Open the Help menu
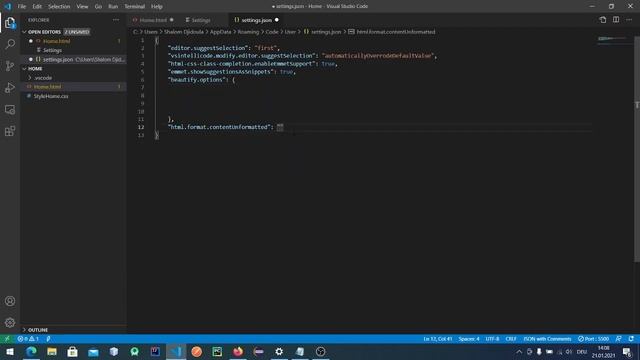This screenshot has height=360, width=640. [x=157, y=7]
